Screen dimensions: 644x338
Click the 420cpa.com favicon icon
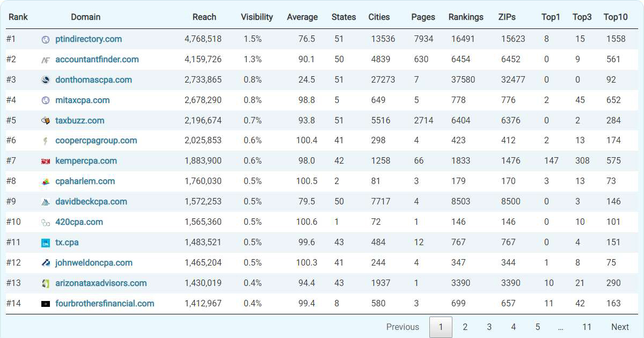46,222
